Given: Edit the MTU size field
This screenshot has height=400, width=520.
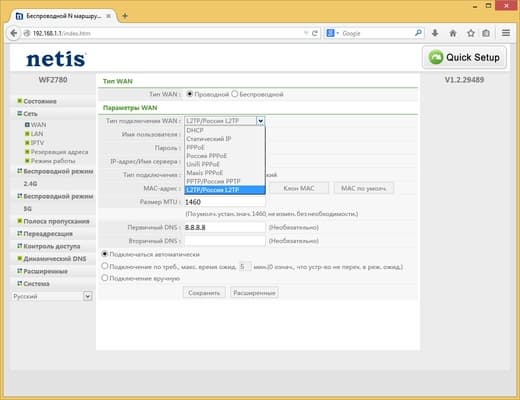Looking at the screenshot, I should [x=225, y=202].
